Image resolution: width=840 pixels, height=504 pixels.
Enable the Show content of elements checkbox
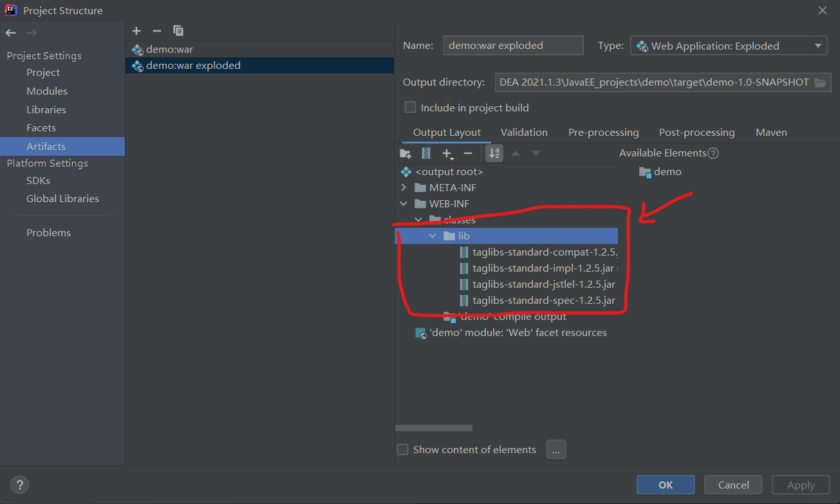(x=402, y=449)
